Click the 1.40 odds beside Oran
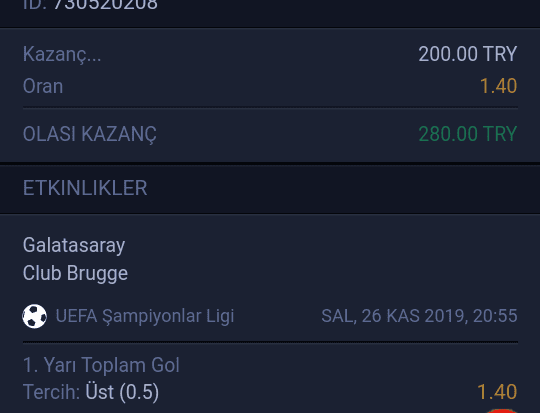This screenshot has width=540, height=413. pos(498,86)
